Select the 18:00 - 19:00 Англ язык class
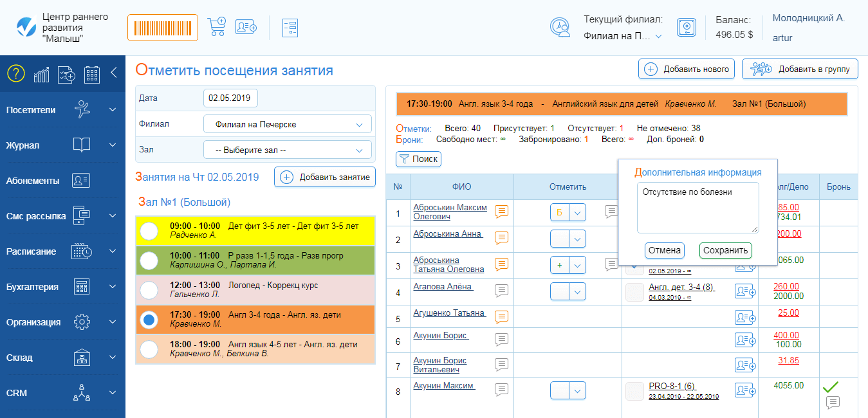The width and height of the screenshot is (868, 418). (149, 349)
